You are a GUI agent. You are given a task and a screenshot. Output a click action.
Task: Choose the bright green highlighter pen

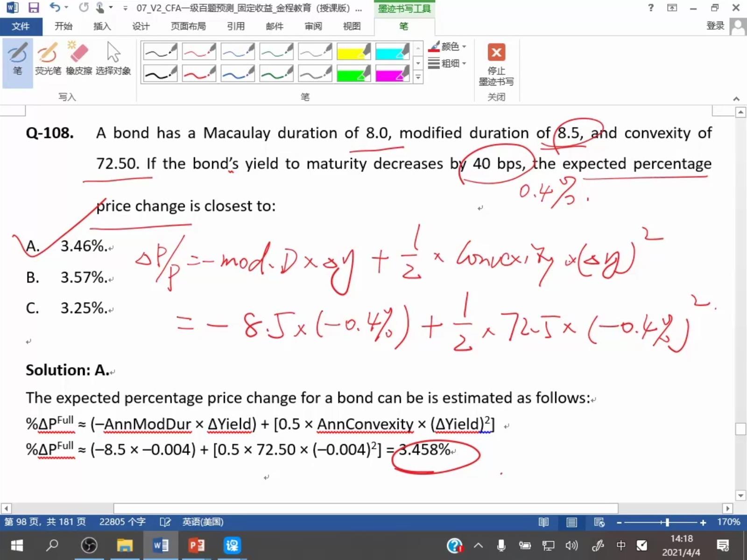pos(354,74)
